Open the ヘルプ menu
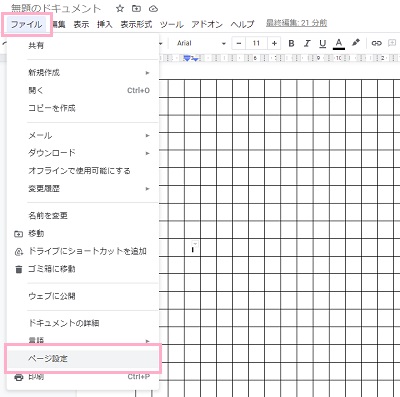Image resolution: width=400 pixels, height=397 pixels. click(242, 24)
